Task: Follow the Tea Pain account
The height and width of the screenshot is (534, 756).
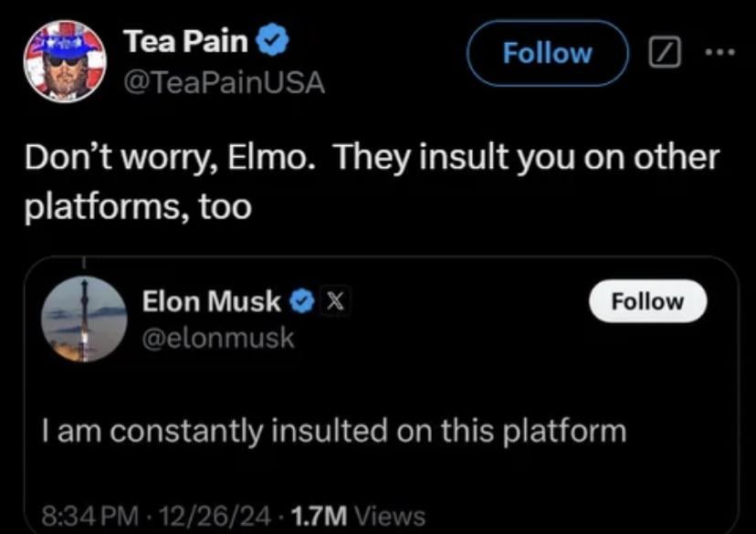Action: (x=548, y=53)
